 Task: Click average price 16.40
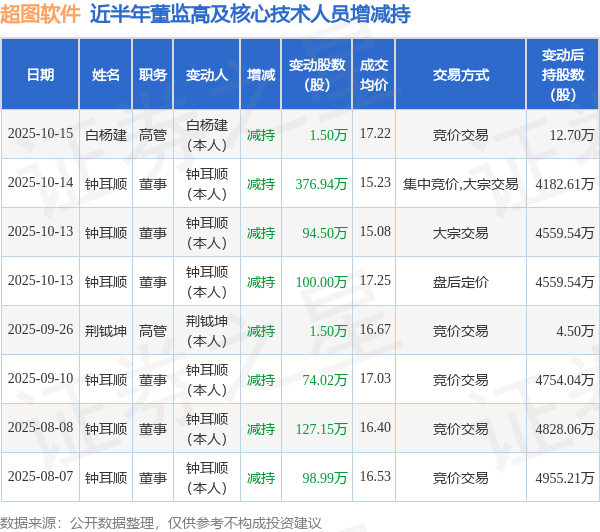pos(375,428)
